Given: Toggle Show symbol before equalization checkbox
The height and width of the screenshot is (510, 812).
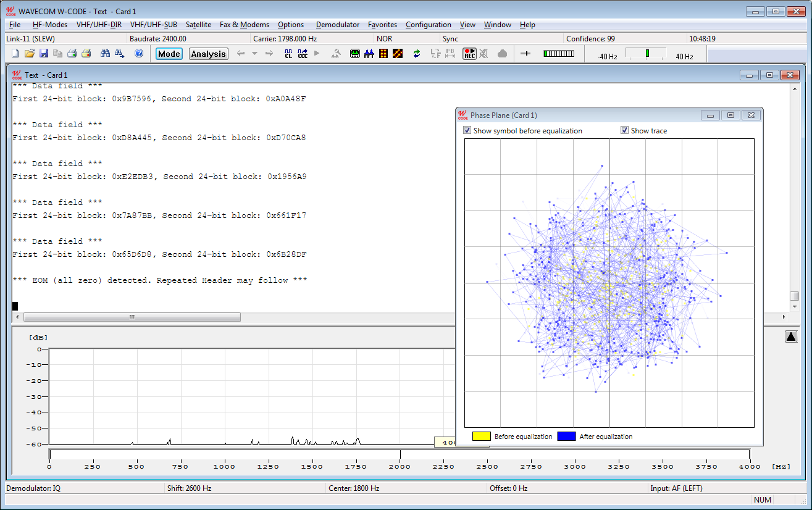Looking at the screenshot, I should 467,131.
